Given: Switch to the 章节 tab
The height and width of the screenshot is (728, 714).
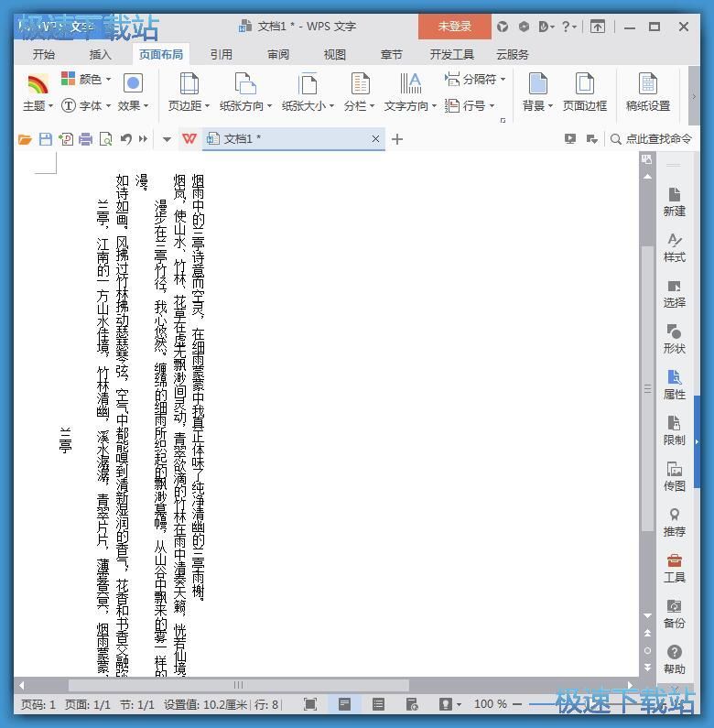Looking at the screenshot, I should (x=392, y=54).
